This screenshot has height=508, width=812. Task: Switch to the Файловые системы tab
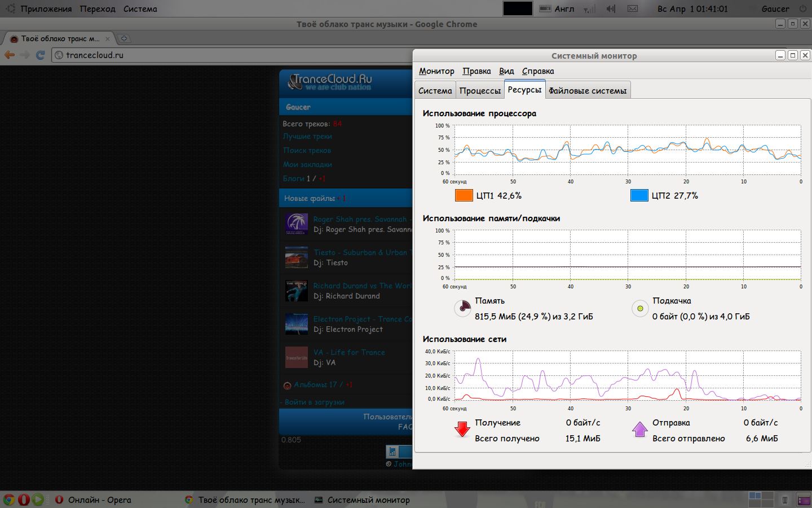pyautogui.click(x=587, y=90)
